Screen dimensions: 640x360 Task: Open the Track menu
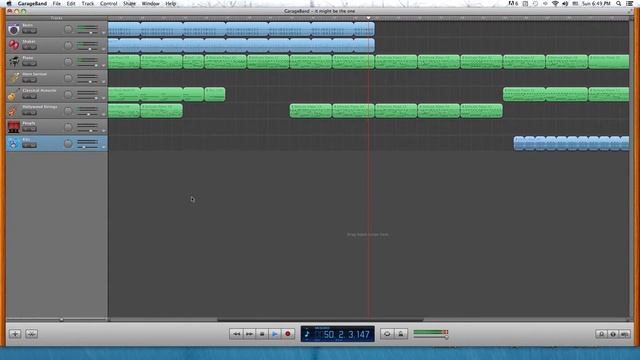[88, 4]
